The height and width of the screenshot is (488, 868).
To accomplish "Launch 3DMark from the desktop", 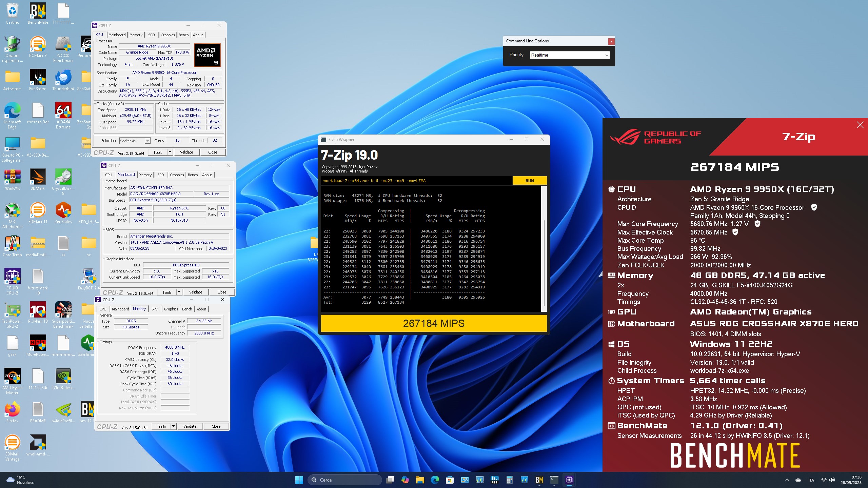I will pos(38,180).
